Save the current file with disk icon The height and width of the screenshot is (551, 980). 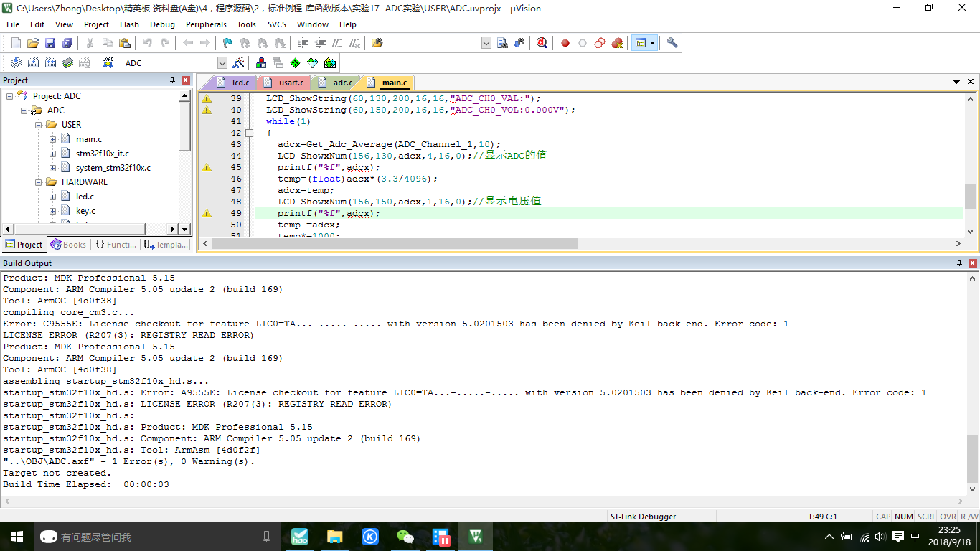pos(50,43)
